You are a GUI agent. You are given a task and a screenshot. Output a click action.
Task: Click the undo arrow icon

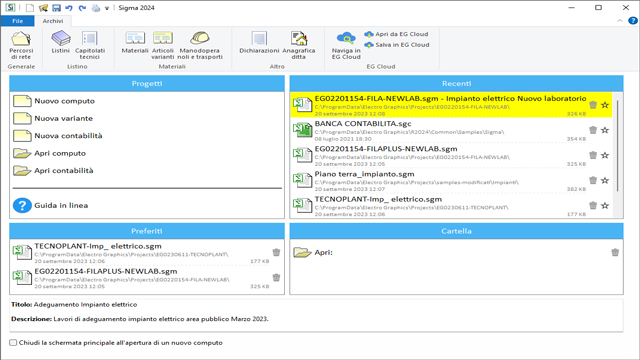(x=69, y=8)
